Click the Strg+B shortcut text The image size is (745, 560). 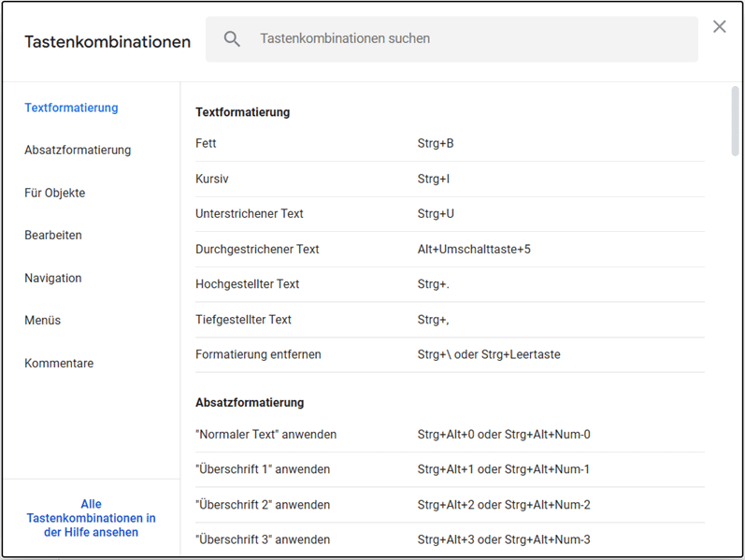pos(436,144)
